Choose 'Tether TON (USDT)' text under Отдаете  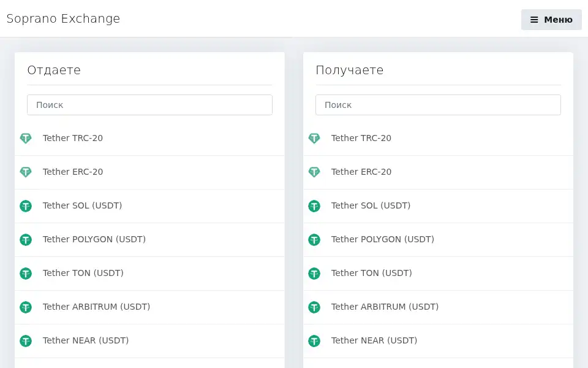click(x=83, y=274)
